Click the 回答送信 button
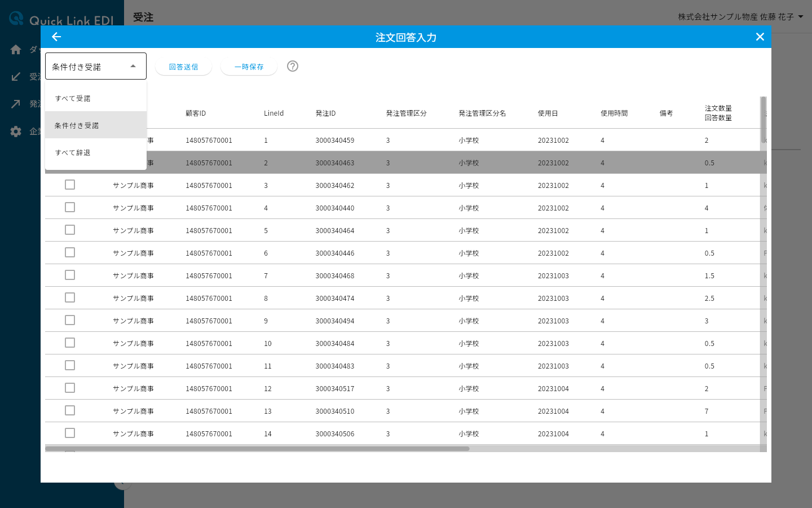Viewport: 812px width, 508px height. (x=183, y=67)
